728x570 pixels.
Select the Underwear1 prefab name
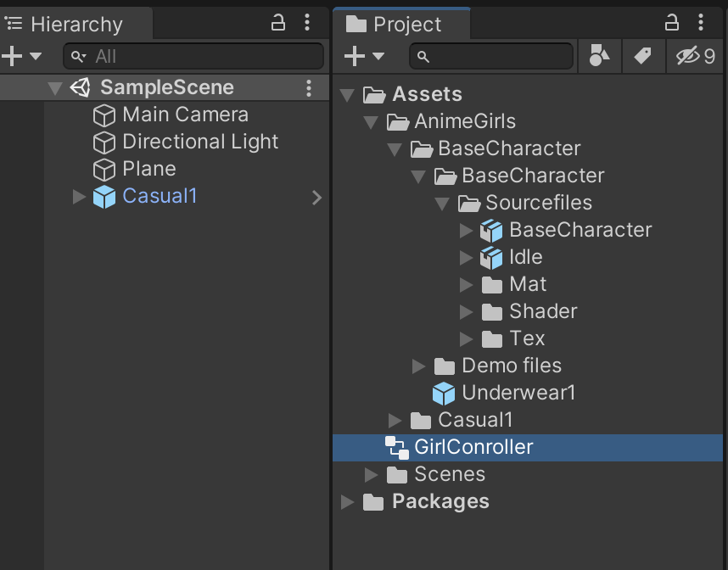518,393
